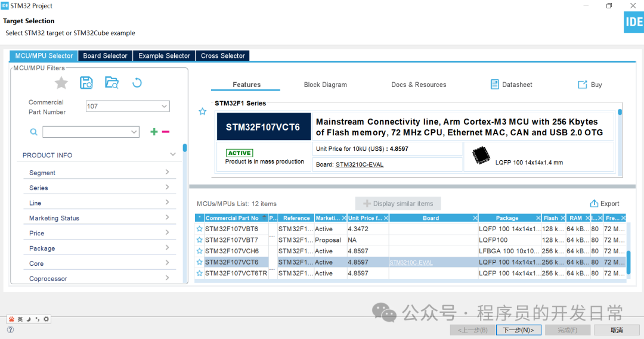644x339 pixels.
Task: Load saved search folder icon
Action: pyautogui.click(x=112, y=83)
